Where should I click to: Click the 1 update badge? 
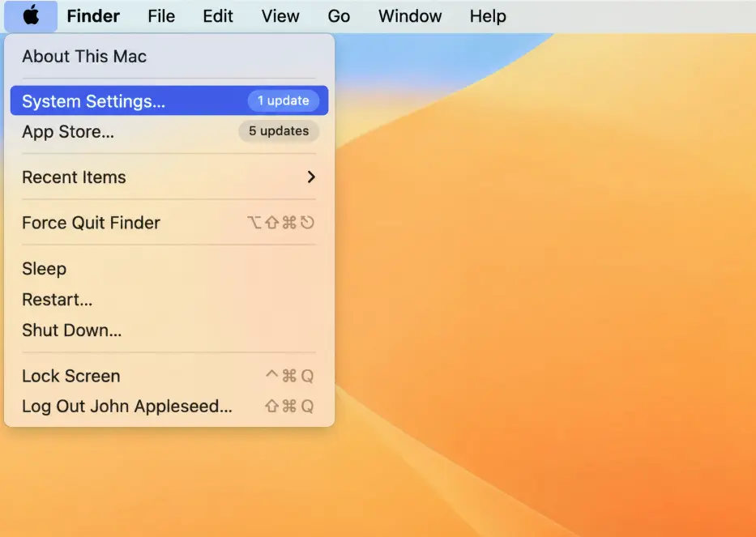284,100
